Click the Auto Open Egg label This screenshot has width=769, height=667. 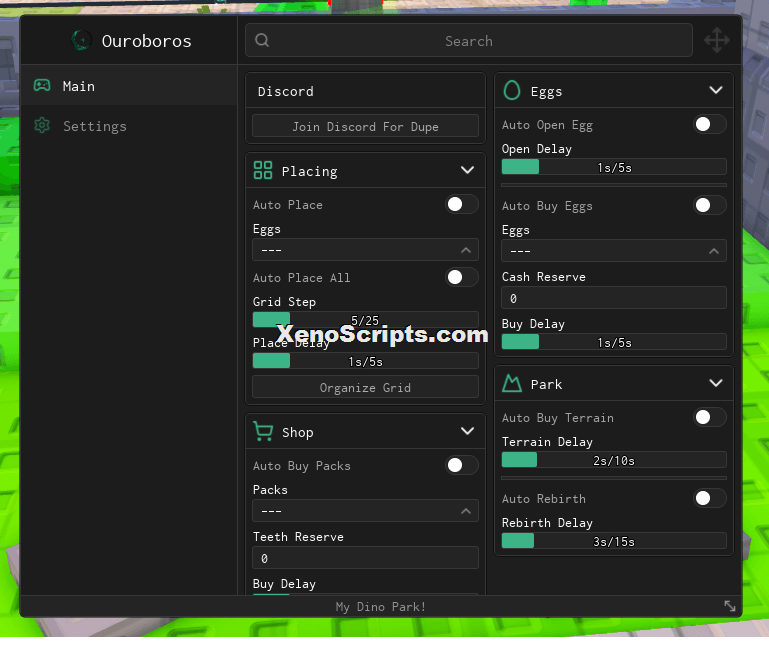(547, 125)
